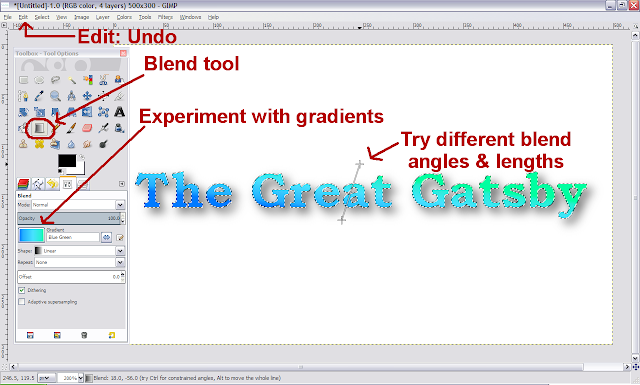Image resolution: width=640 pixels, height=385 pixels.
Task: Toggle Quick Mask at canvas bottom-left corner
Action: click(4, 367)
